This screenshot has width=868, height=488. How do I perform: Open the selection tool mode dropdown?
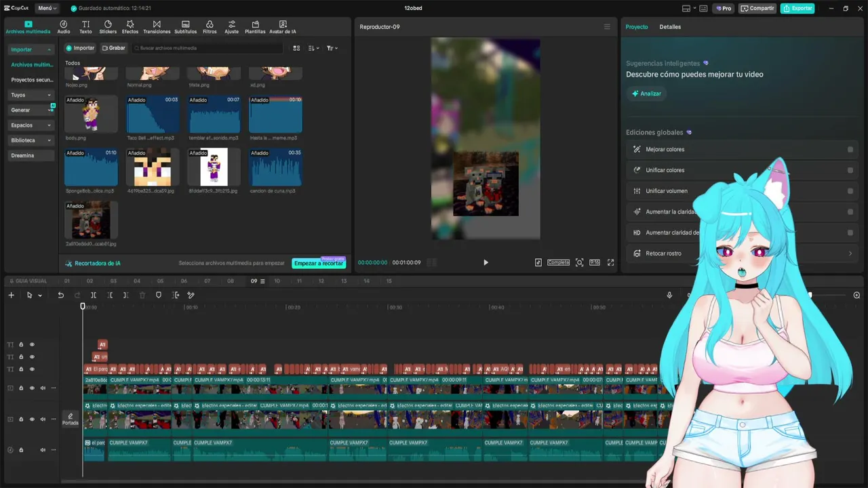click(x=40, y=295)
